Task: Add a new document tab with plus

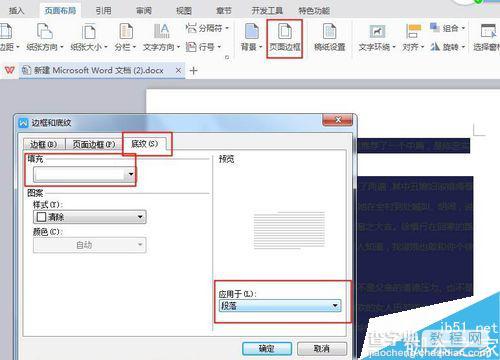Action: pyautogui.click(x=193, y=71)
